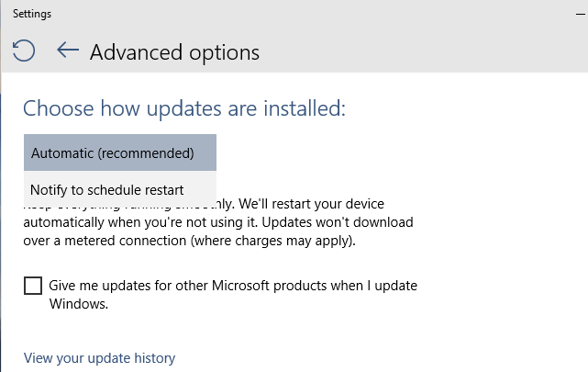Image resolution: width=588 pixels, height=372 pixels.
Task: Choose Notify to schedule restart
Action: 120,189
